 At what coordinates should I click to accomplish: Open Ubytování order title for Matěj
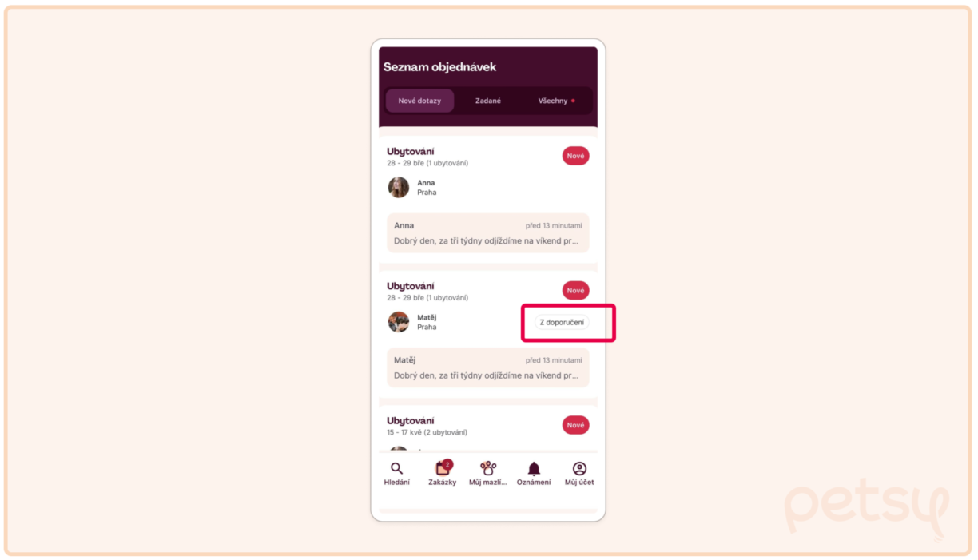411,286
